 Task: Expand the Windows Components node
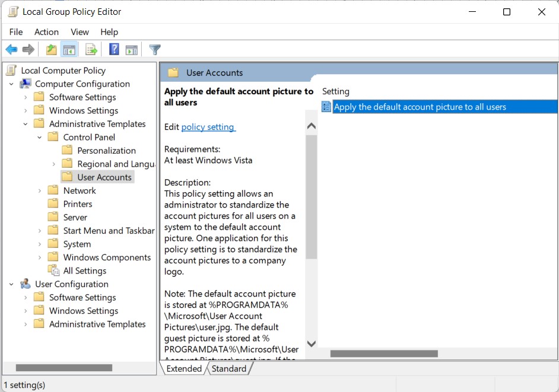click(x=40, y=257)
